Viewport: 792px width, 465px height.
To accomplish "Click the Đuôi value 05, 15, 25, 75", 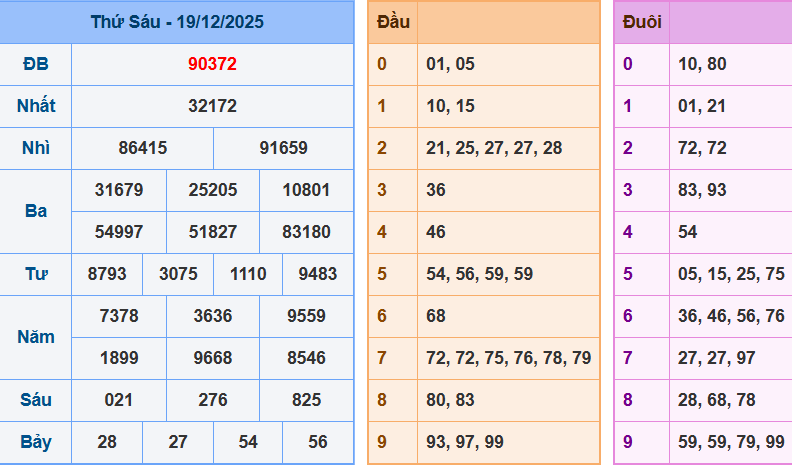I will tap(731, 274).
